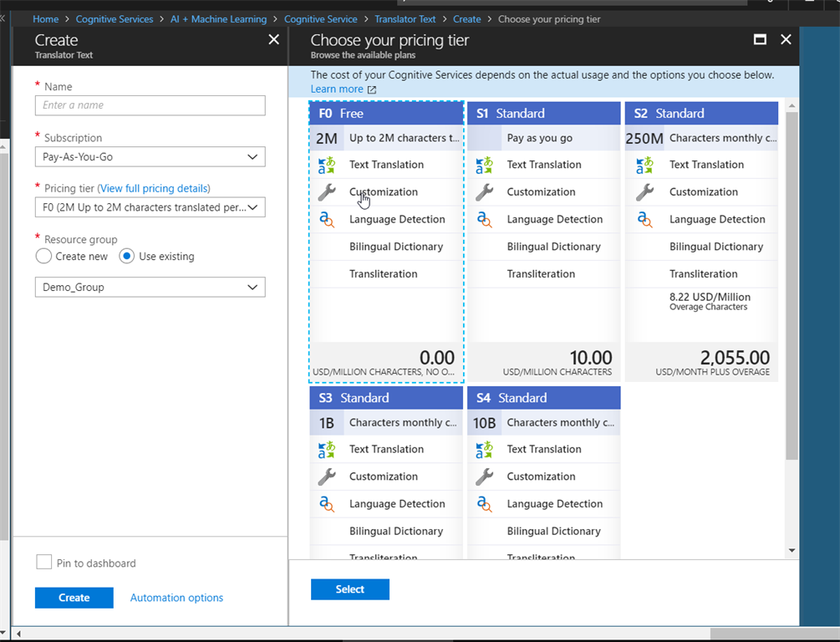
Task: Click the Text Translation icon in S4 Standard card
Action: pyautogui.click(x=484, y=450)
